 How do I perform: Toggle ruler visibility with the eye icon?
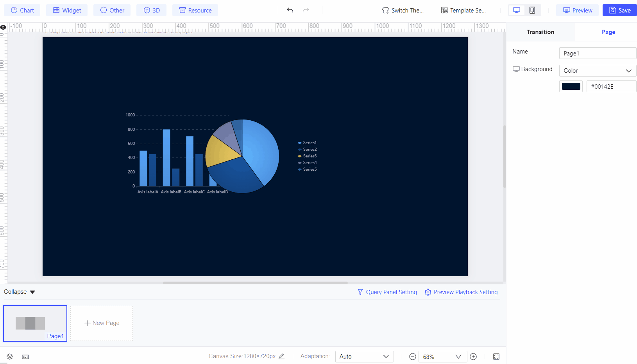click(3, 27)
